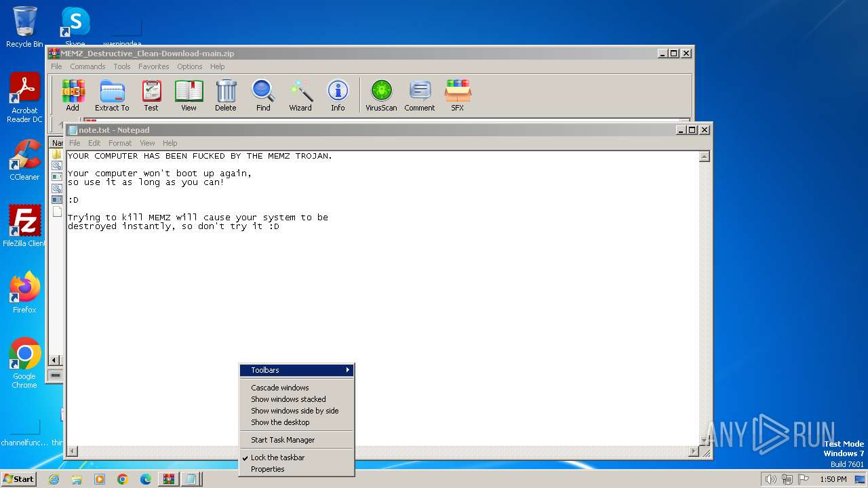The image size is (868, 488).
Task: Switch to WinRAR taskbar button
Action: 168,479
